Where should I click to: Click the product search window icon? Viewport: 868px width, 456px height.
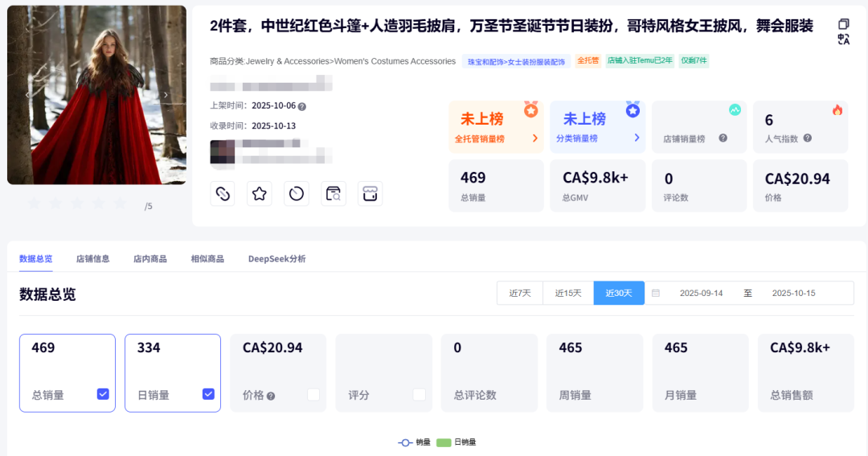point(334,194)
